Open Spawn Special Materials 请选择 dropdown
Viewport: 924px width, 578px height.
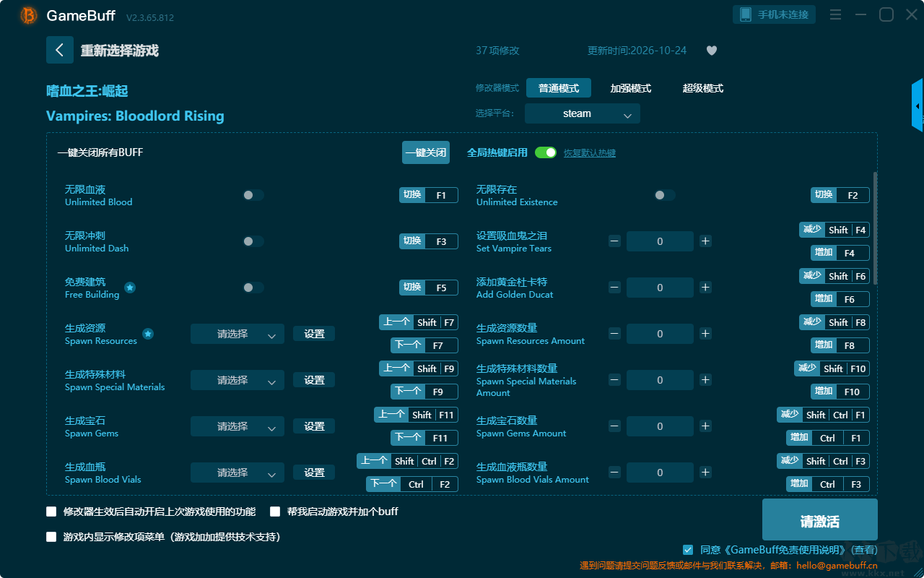click(x=237, y=380)
